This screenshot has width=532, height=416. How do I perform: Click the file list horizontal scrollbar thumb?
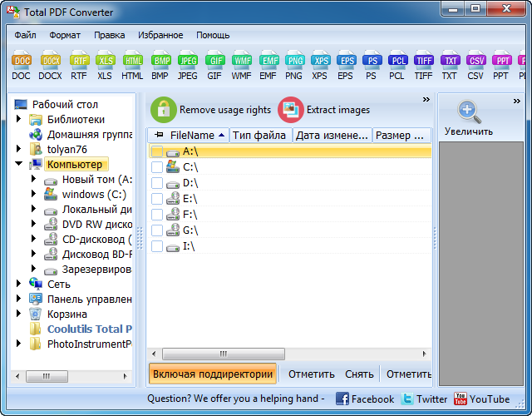224,354
